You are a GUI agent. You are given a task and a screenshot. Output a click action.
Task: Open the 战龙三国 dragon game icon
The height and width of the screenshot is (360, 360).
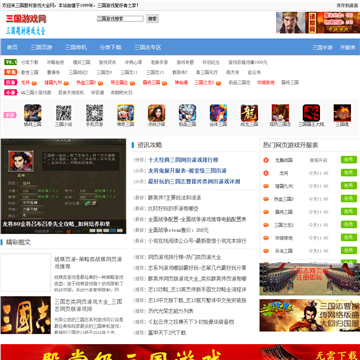coord(249,113)
